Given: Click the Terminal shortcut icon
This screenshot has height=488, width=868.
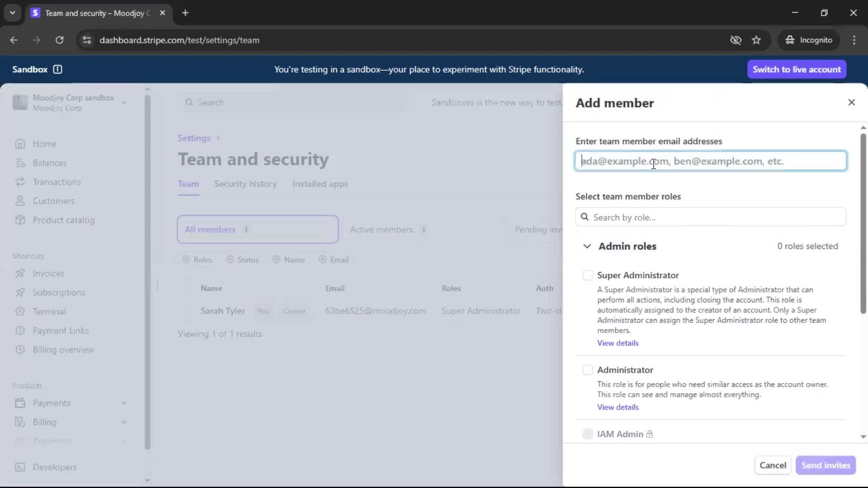Looking at the screenshot, I should tap(20, 311).
